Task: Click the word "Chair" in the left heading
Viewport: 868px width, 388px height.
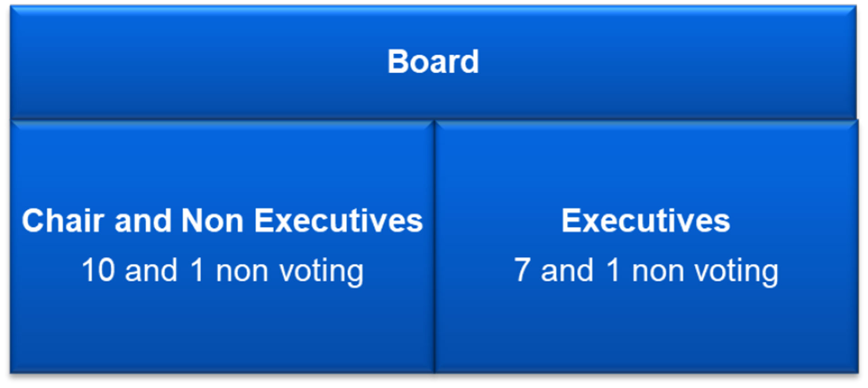Action: [63, 221]
